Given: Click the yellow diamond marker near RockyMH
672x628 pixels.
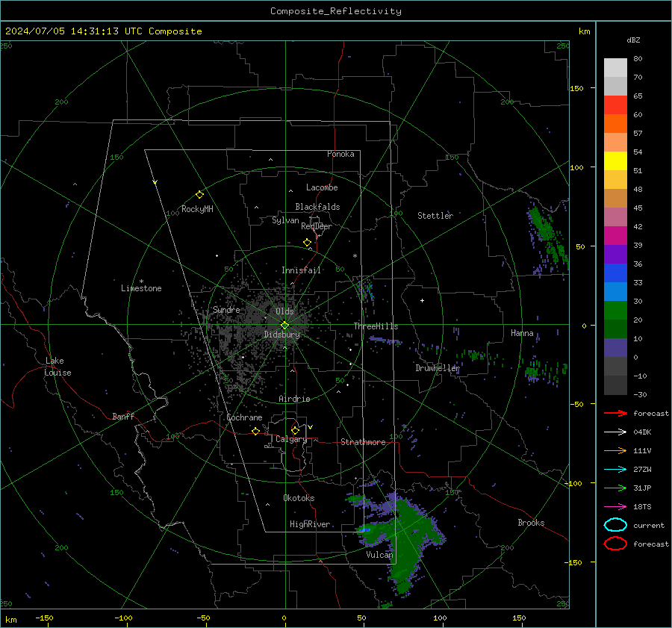Looking at the screenshot, I should point(199,195).
